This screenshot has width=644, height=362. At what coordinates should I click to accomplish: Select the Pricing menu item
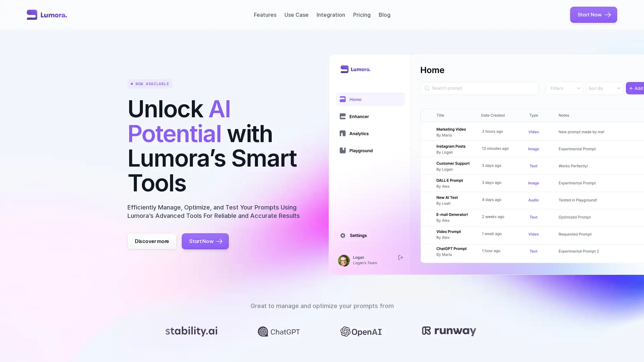(x=361, y=15)
